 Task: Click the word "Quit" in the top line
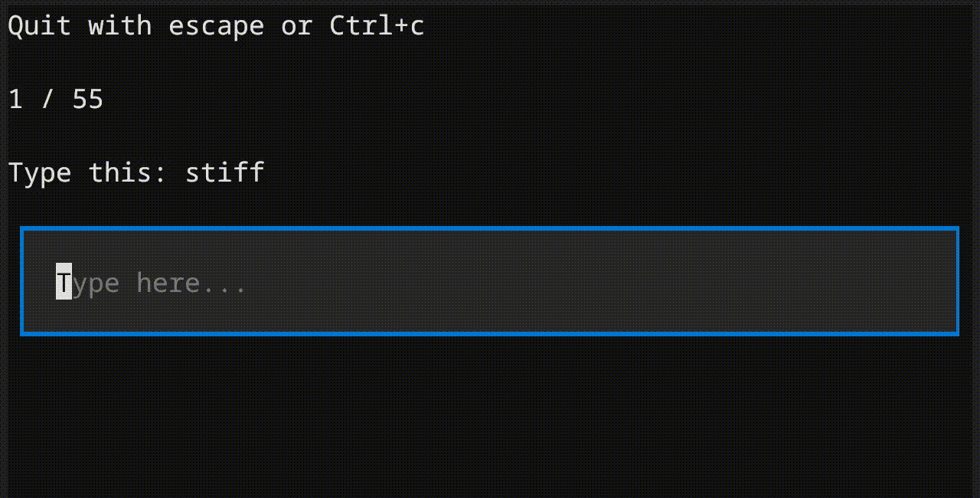(40, 26)
